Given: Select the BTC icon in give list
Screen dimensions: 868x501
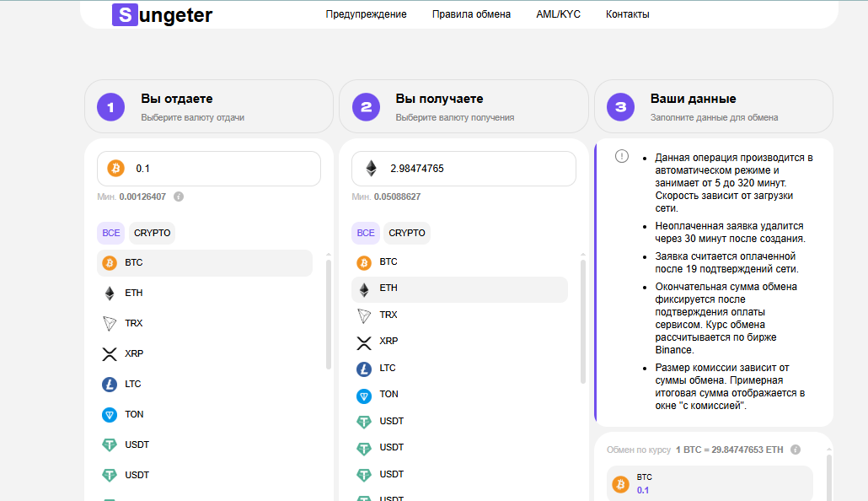Looking at the screenshot, I should point(110,263).
